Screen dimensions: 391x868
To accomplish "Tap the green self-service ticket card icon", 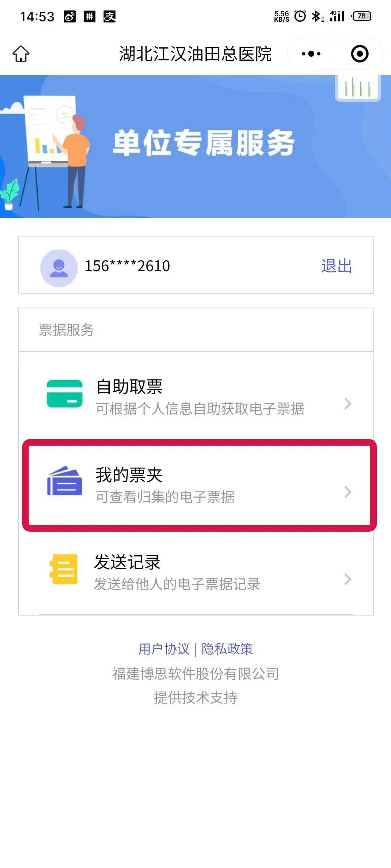I will pos(64,393).
